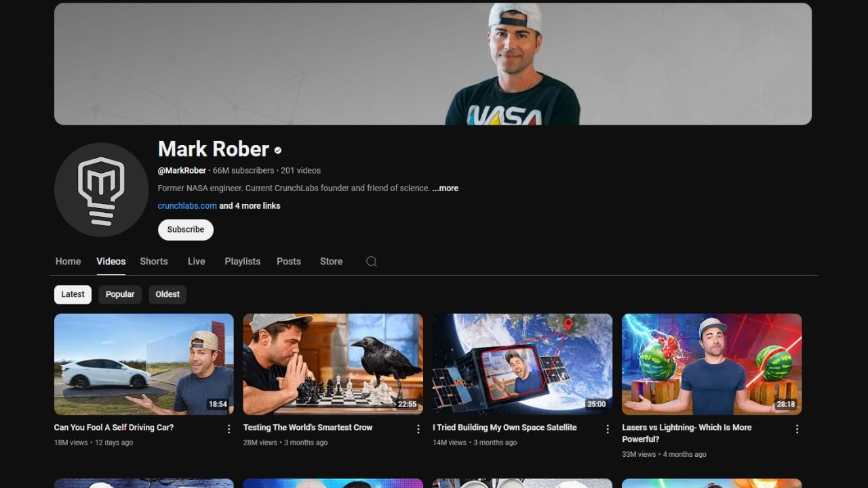868x488 pixels.
Task: Click the 66M subscribers text
Action: 243,171
